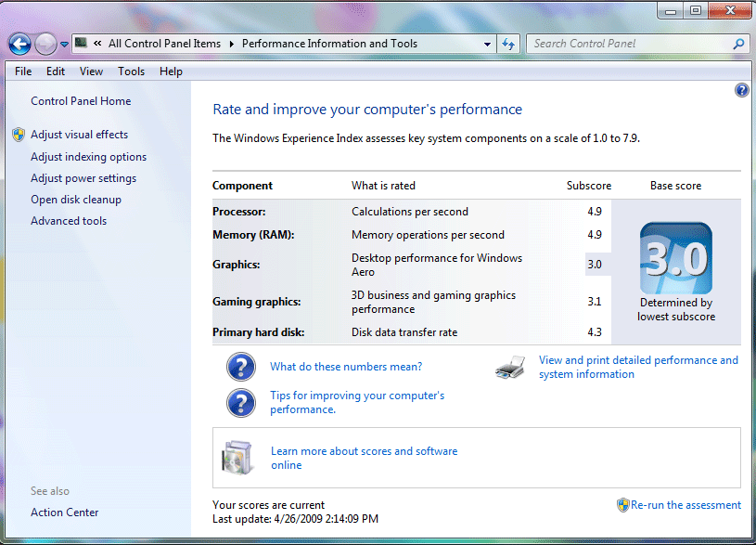Expand the double chevron at breadcrumb start

[97, 44]
